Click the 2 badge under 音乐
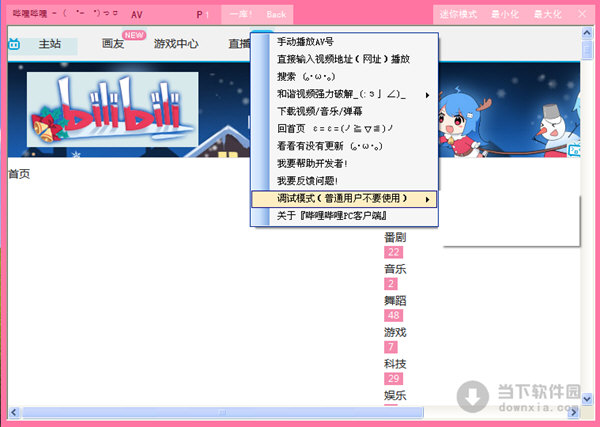 tap(391, 284)
